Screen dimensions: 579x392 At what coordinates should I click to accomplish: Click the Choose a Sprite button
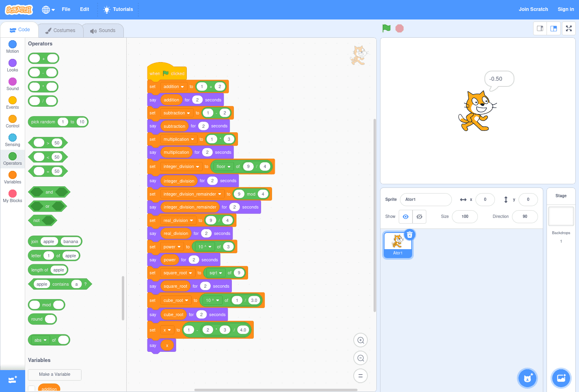click(527, 378)
